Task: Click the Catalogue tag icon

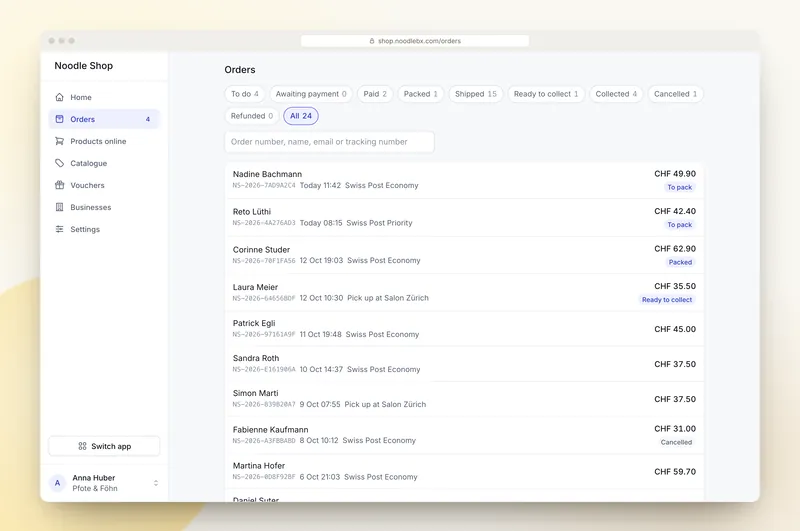Action: coord(60,163)
